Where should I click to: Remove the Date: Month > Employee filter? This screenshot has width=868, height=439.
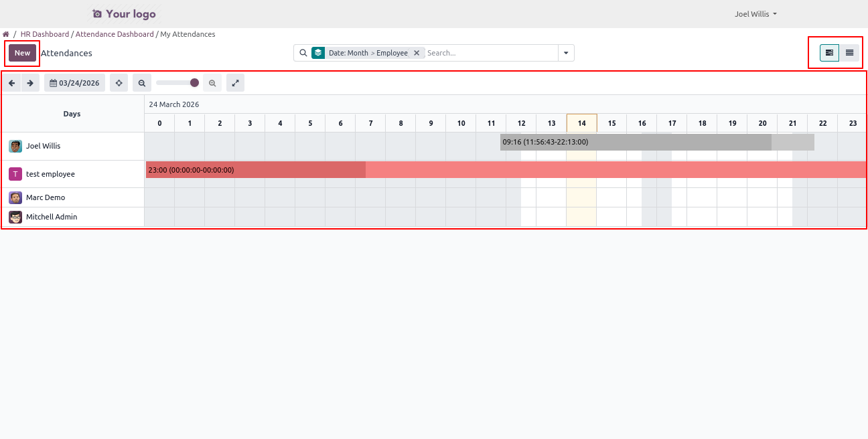417,53
